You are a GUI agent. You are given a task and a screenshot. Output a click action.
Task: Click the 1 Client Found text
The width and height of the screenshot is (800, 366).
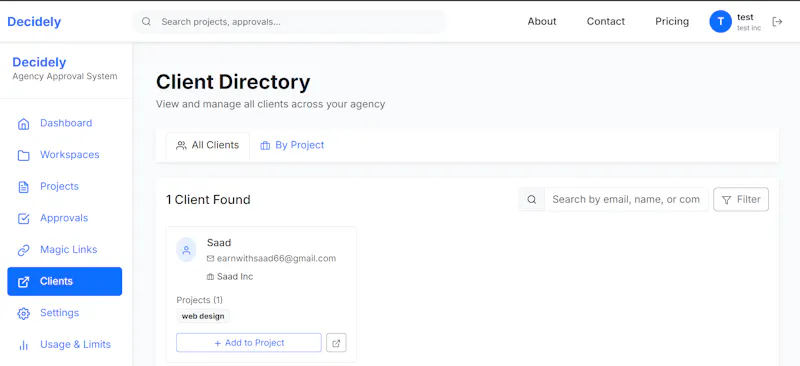pyautogui.click(x=208, y=200)
